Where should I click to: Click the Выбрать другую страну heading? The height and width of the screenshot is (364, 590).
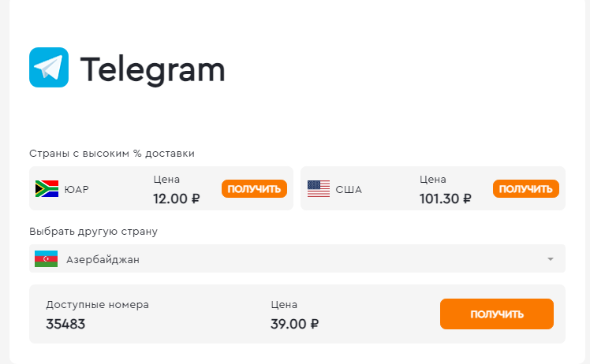(93, 232)
